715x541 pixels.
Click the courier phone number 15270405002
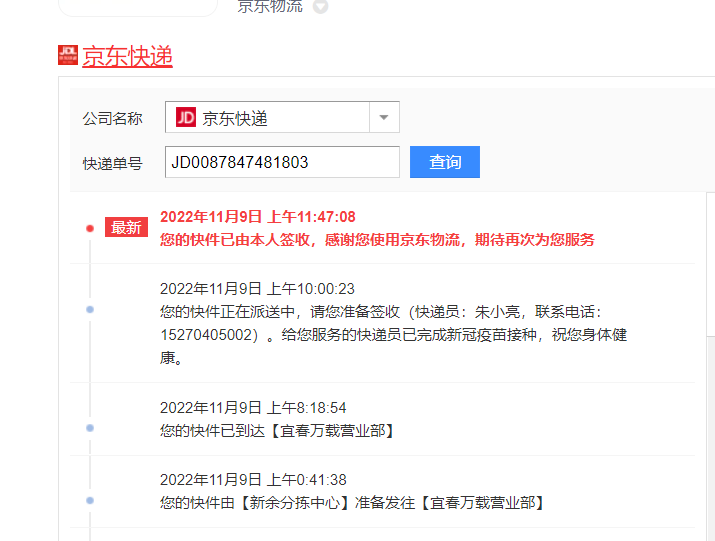click(x=206, y=335)
